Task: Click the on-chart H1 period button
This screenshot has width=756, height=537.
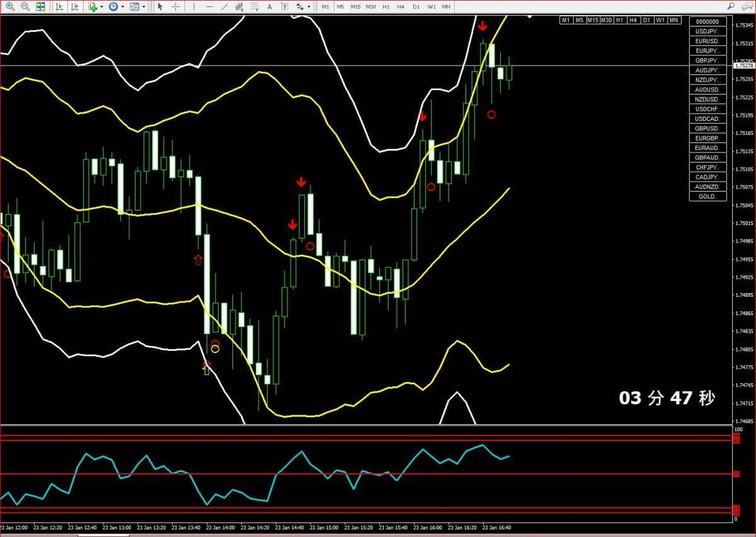Action: click(621, 20)
